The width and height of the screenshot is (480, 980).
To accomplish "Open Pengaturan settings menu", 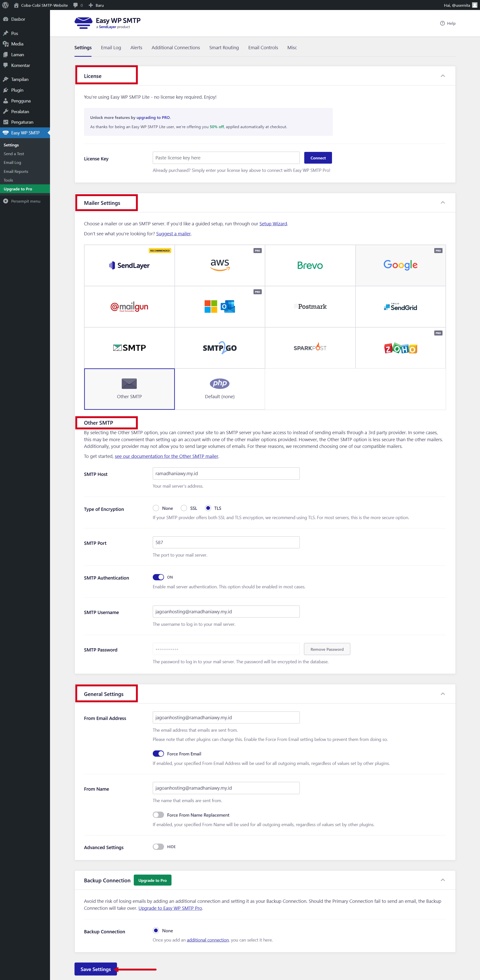I will [25, 122].
